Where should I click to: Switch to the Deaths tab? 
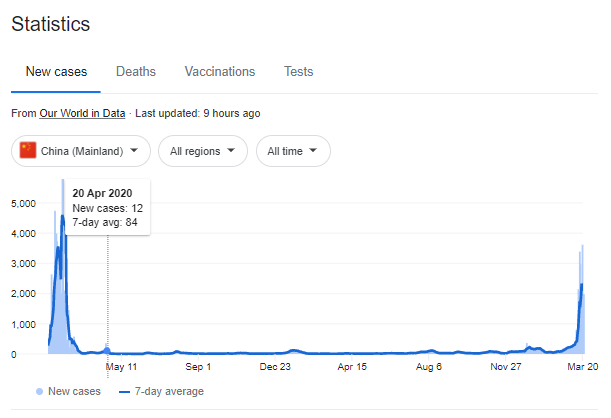136,72
